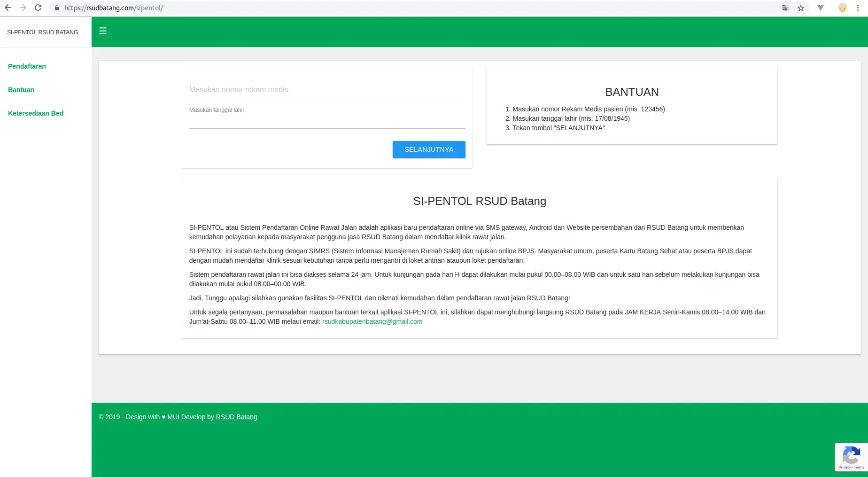Click the tanggal lahir input field
The height and width of the screenshot is (477, 868).
point(327,121)
